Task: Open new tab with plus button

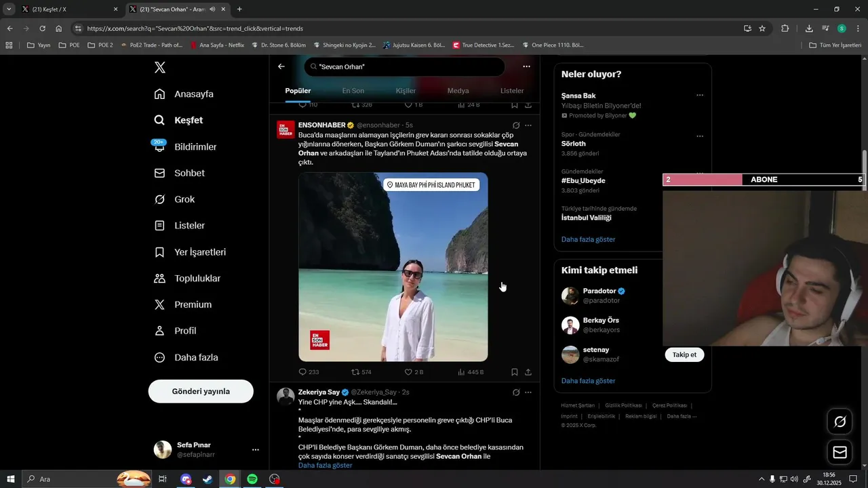Action: click(239, 9)
